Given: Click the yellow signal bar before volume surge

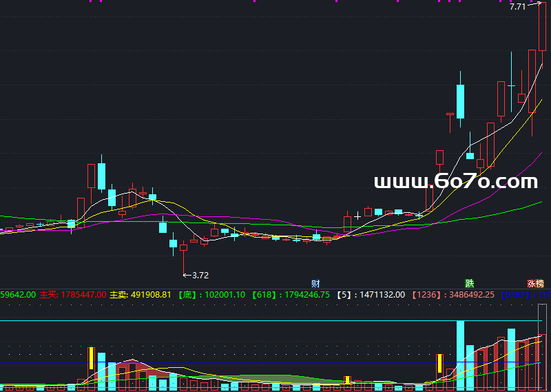Looking at the screenshot, I should 439,364.
